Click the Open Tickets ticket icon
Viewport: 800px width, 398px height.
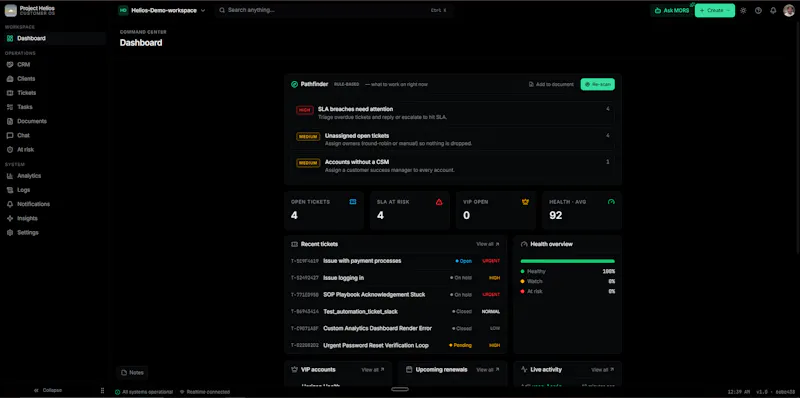click(353, 202)
